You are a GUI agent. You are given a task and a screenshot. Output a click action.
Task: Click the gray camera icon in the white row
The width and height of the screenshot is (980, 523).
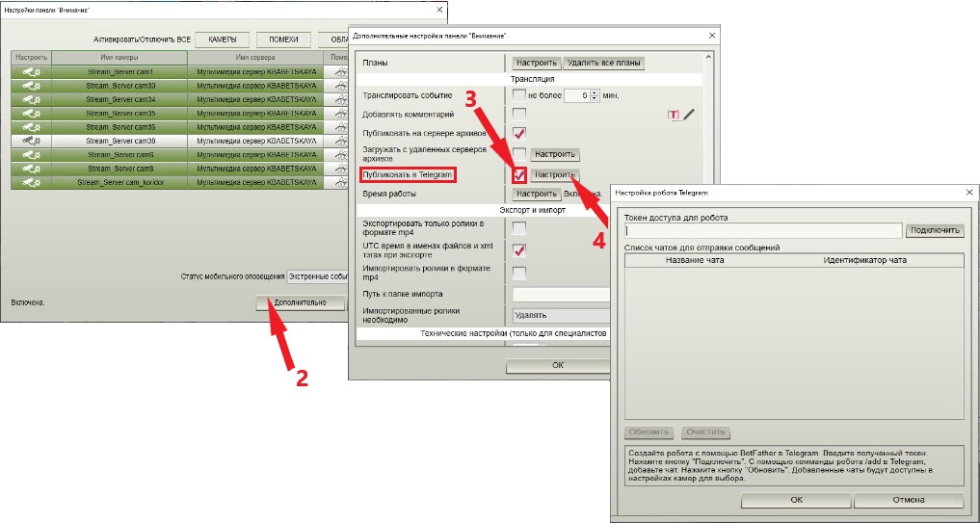[x=31, y=141]
